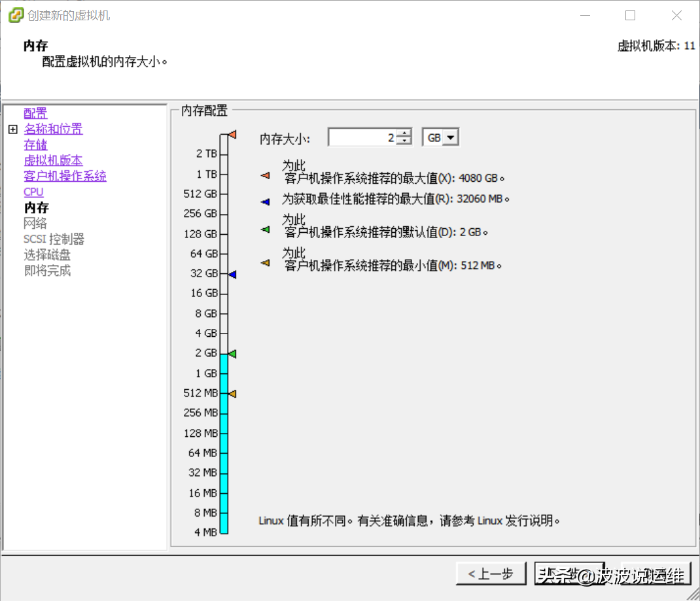Click the 128 GB scale label
Image resolution: width=700 pixels, height=601 pixels.
click(200, 233)
